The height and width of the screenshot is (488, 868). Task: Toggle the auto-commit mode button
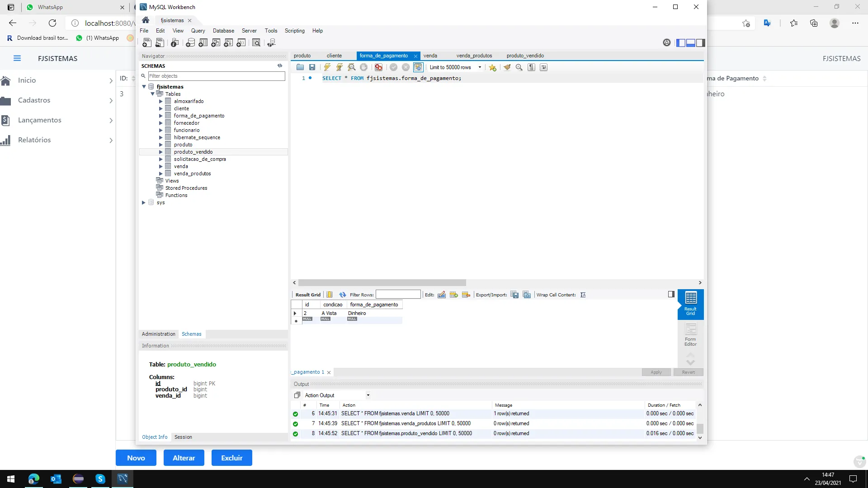(418, 67)
